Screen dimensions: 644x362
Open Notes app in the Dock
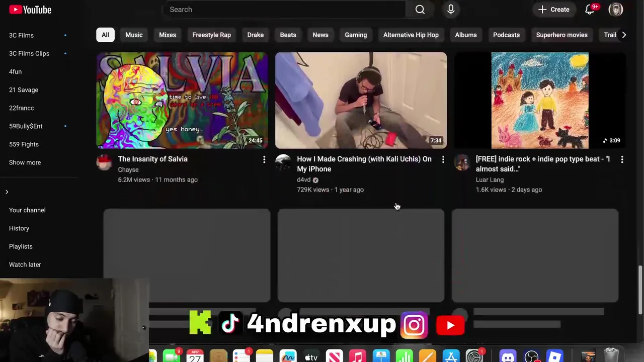tap(265, 356)
